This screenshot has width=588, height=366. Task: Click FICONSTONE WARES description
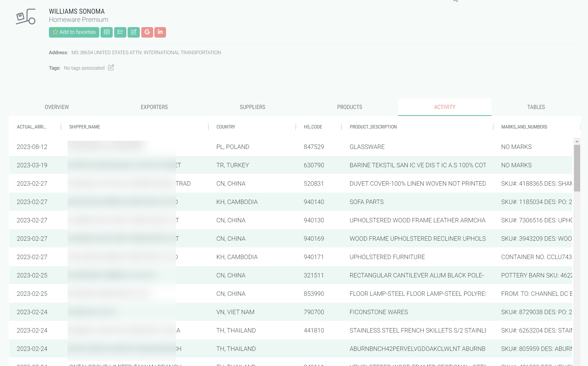coord(379,312)
